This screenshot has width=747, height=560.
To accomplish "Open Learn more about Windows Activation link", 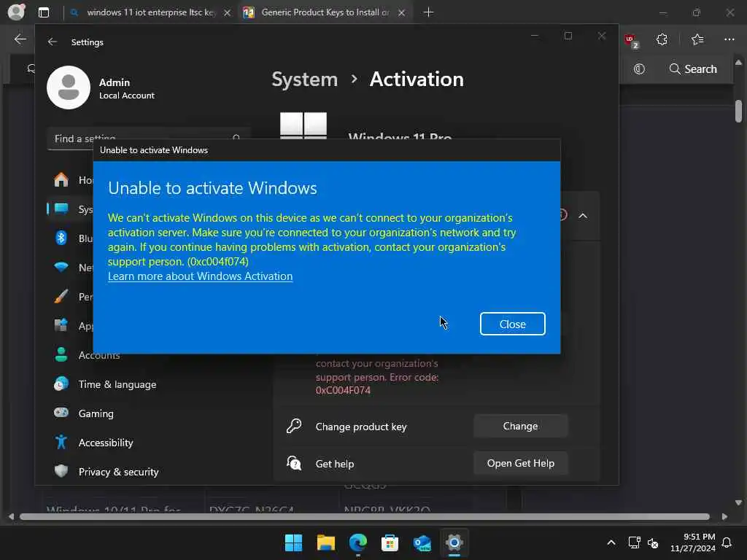I will (x=200, y=276).
